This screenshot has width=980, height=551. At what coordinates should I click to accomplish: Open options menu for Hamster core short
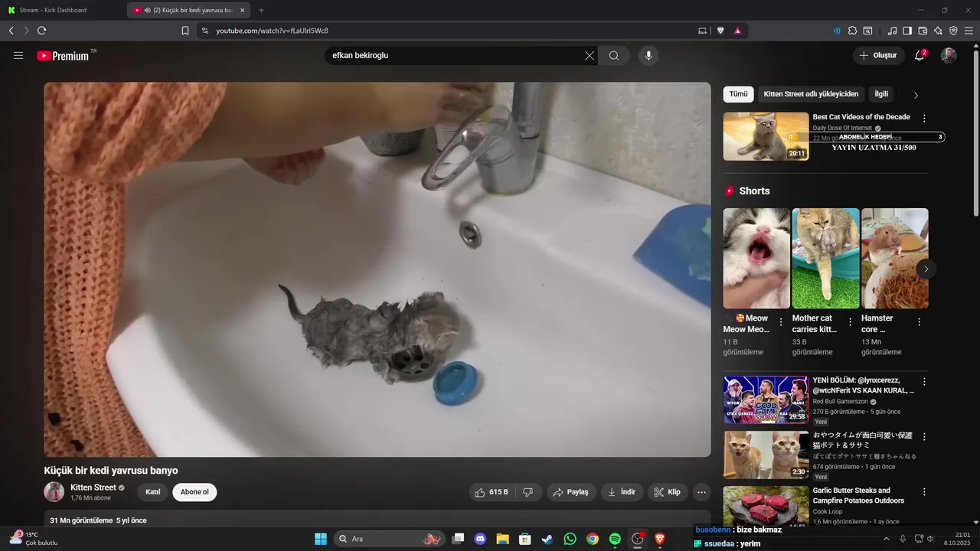[919, 322]
